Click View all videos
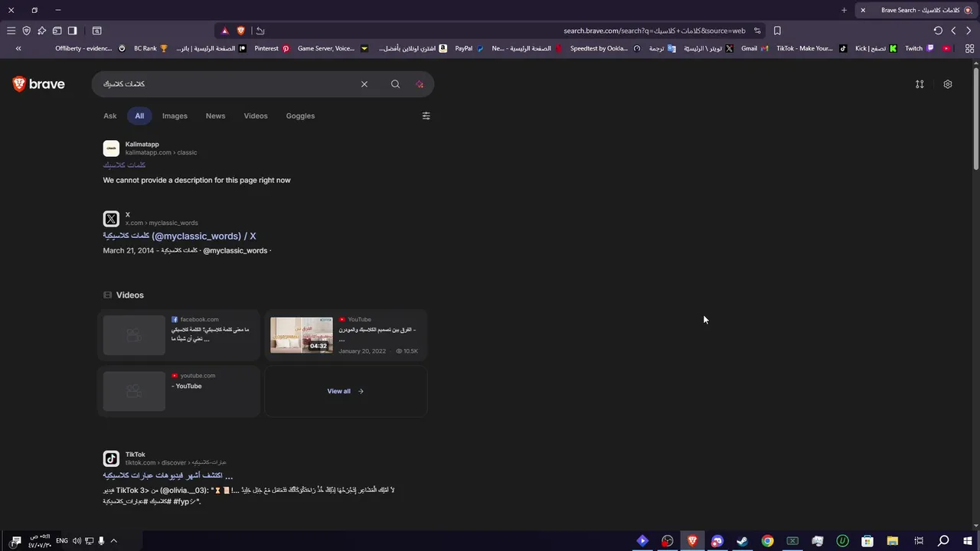The width and height of the screenshot is (980, 551). [x=345, y=391]
